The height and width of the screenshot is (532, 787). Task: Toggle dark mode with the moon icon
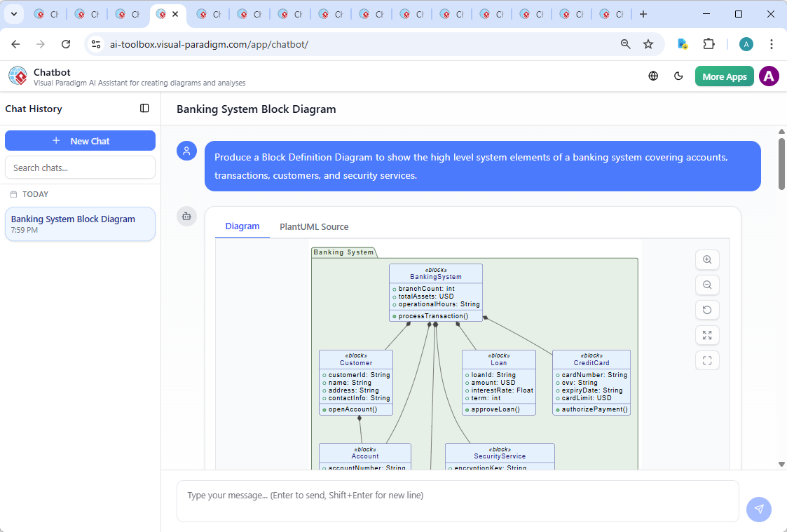pos(678,76)
